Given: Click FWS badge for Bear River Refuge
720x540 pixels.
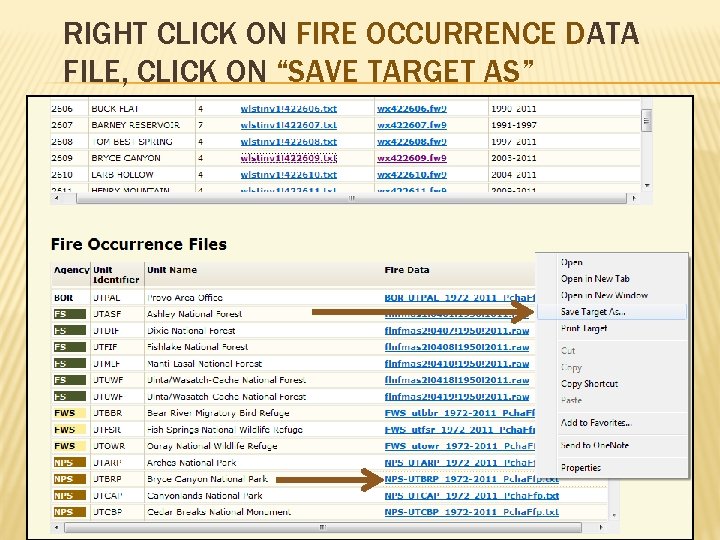Looking at the screenshot, I should click(70, 413).
